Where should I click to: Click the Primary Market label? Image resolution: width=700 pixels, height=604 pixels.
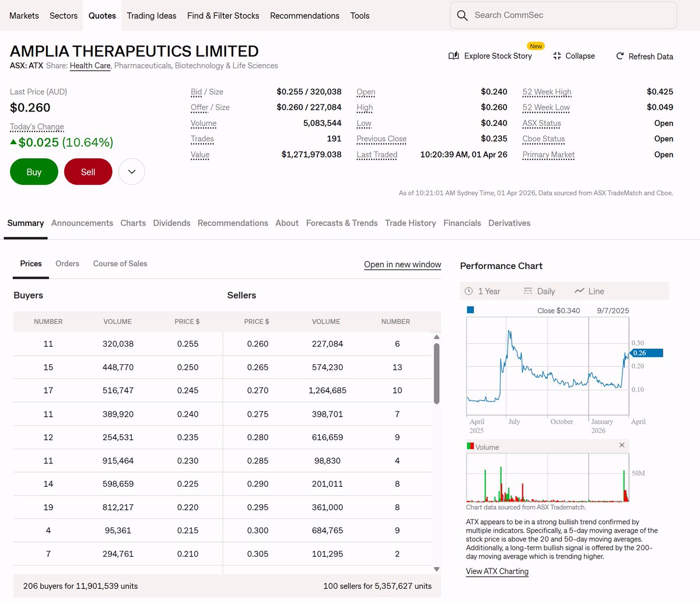coord(548,155)
